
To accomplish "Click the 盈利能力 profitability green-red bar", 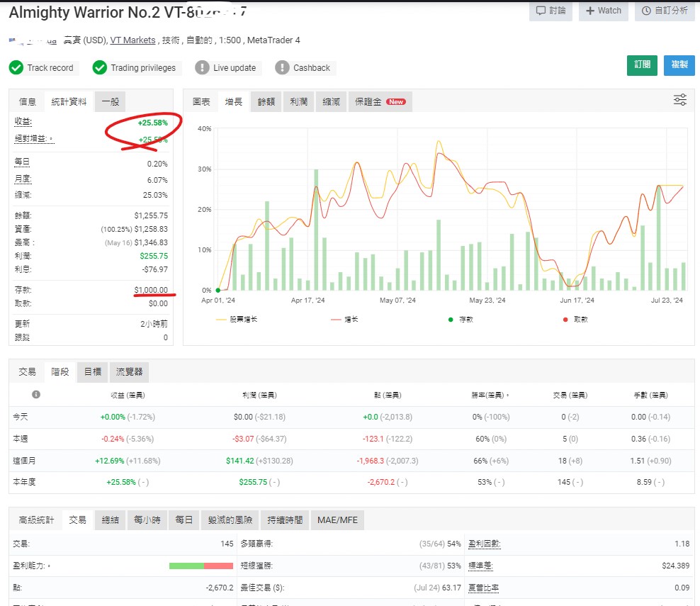I will [201, 566].
